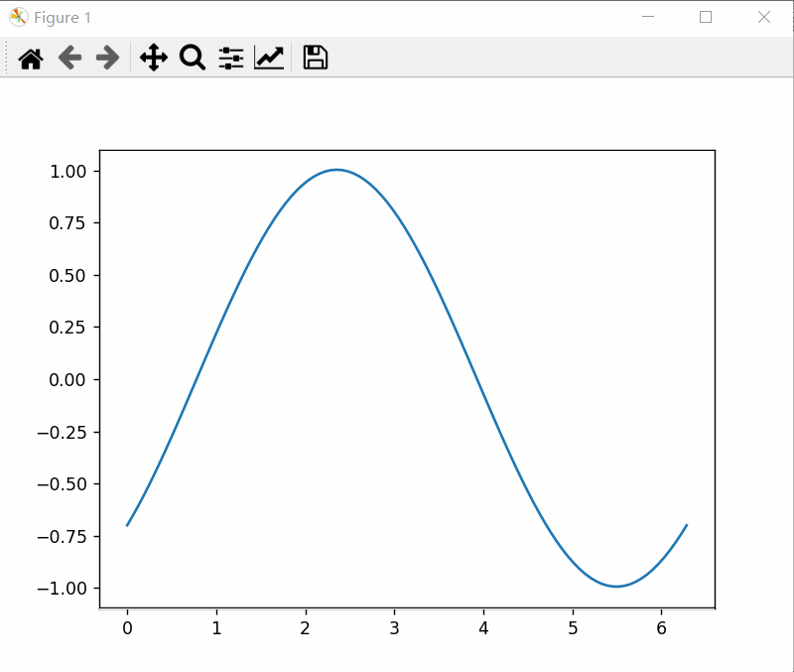The height and width of the screenshot is (672, 794).
Task: Click the y-axis label 0.50
Action: pyautogui.click(x=67, y=276)
